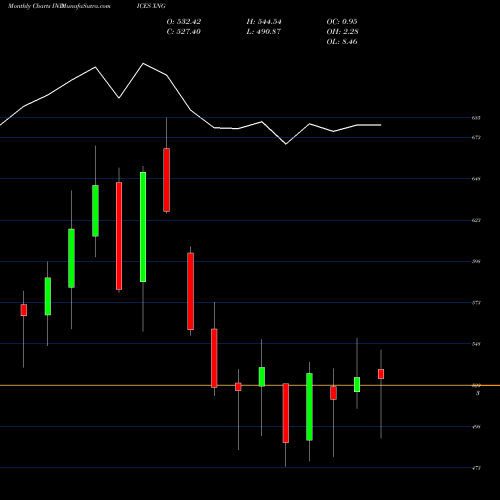500x500 pixels.
Task: Click the tallest green candle body
Action: 143,227
